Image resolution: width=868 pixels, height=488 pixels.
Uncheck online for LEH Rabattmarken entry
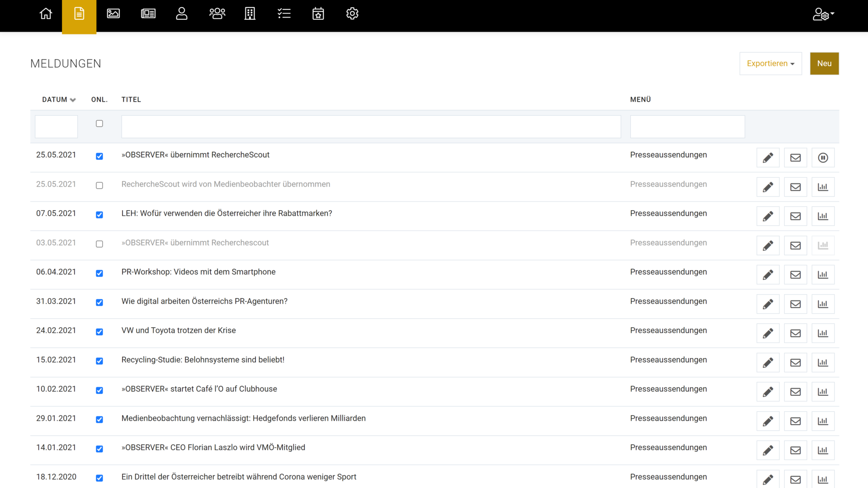tap(99, 215)
